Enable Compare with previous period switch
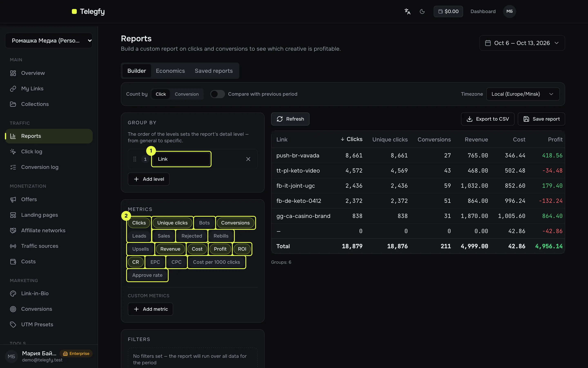The image size is (588, 368). [x=217, y=94]
